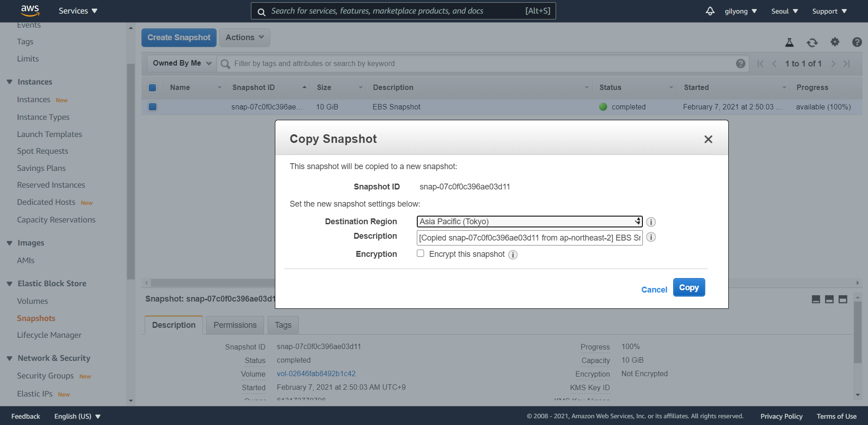Viewport: 868px width, 425px height.
Task: Open the Actions dropdown
Action: tap(245, 38)
